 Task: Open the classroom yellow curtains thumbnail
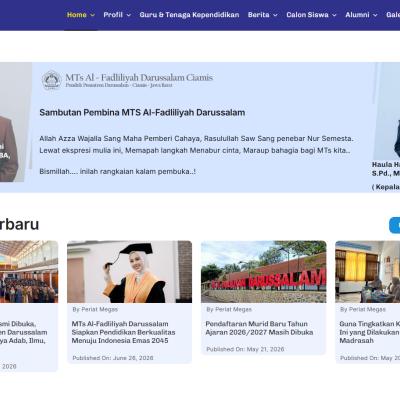point(367,272)
